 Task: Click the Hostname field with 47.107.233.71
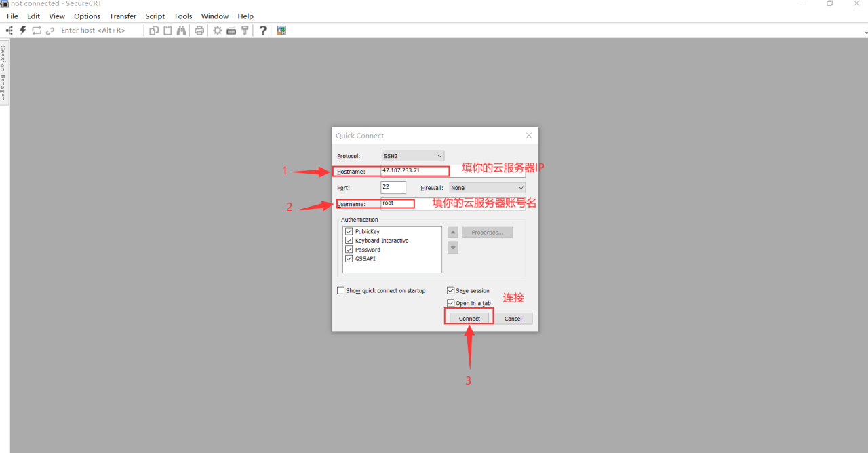[x=453, y=171]
